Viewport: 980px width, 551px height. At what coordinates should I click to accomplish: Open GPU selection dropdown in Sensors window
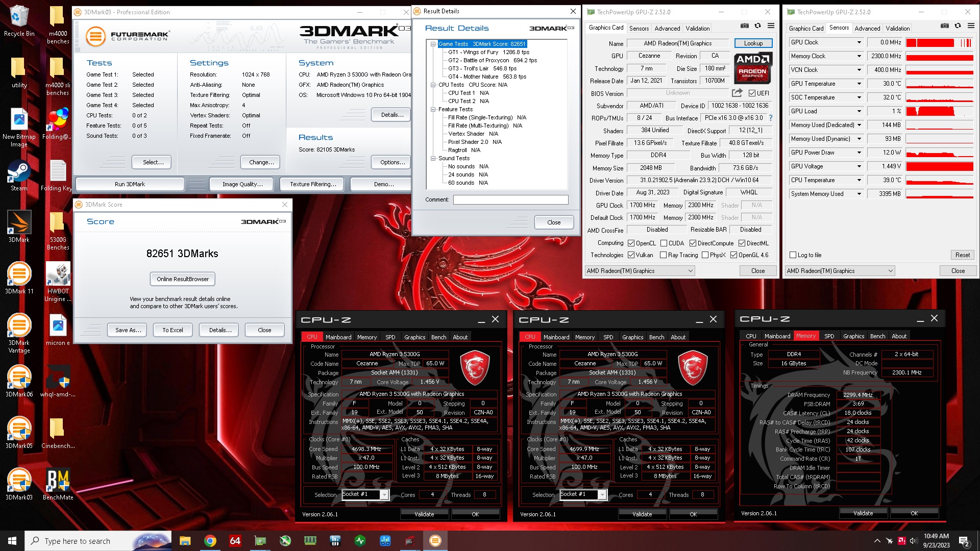(x=840, y=271)
